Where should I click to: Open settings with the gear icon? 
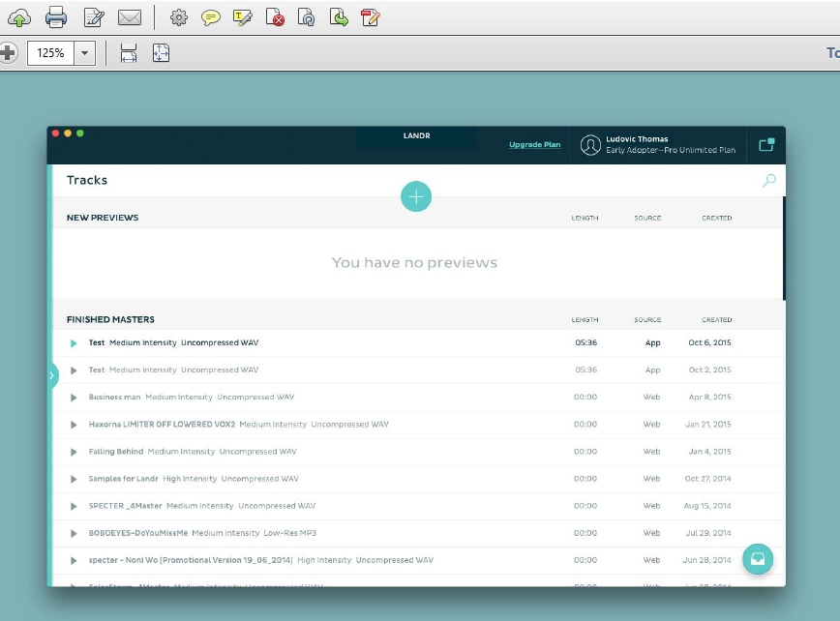178,17
